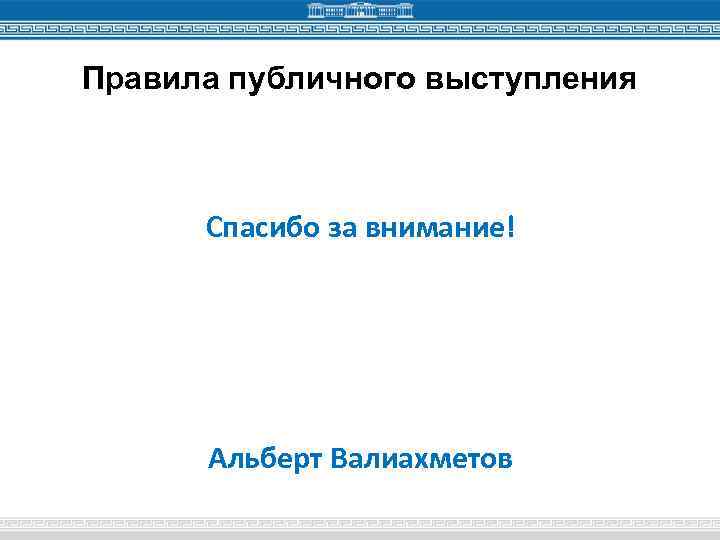
Task: Click the author name 'Альберт Валиахметов'
Action: pos(360,459)
